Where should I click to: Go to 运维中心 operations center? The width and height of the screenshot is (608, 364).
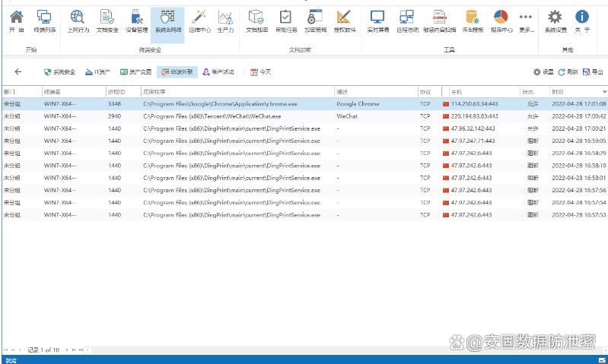point(199,21)
